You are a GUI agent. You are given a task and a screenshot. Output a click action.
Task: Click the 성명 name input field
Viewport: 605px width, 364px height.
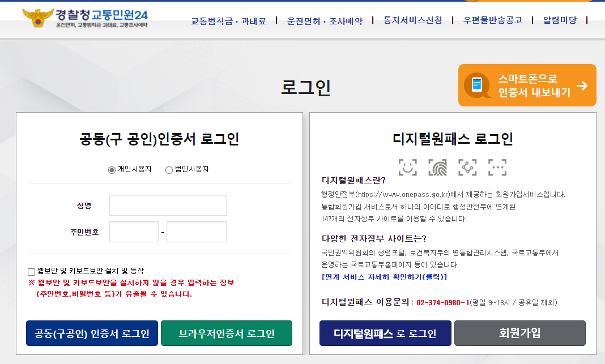(168, 205)
